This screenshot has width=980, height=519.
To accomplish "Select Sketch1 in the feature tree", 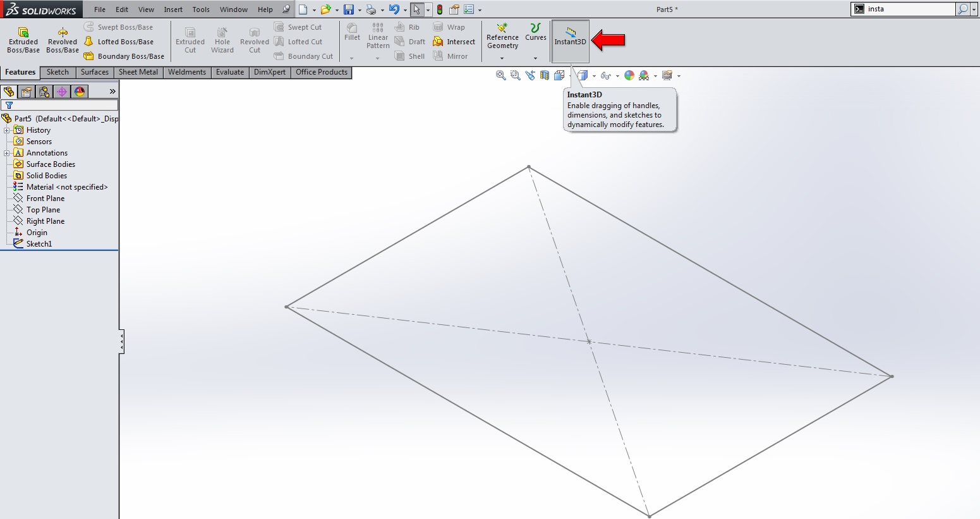I will click(x=39, y=244).
